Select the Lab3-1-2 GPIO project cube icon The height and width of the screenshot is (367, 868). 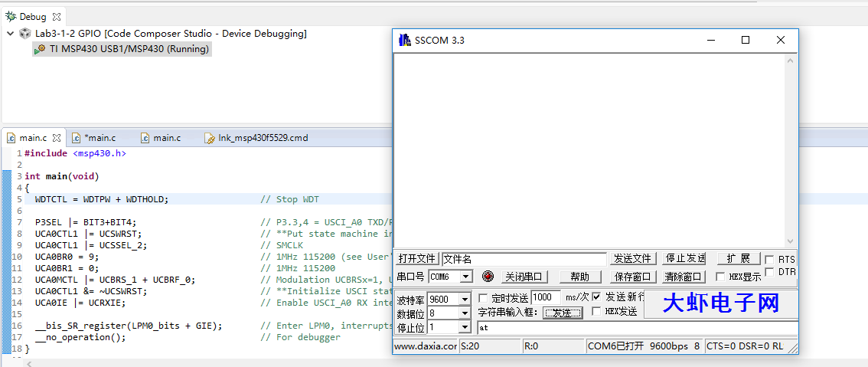[x=25, y=33]
